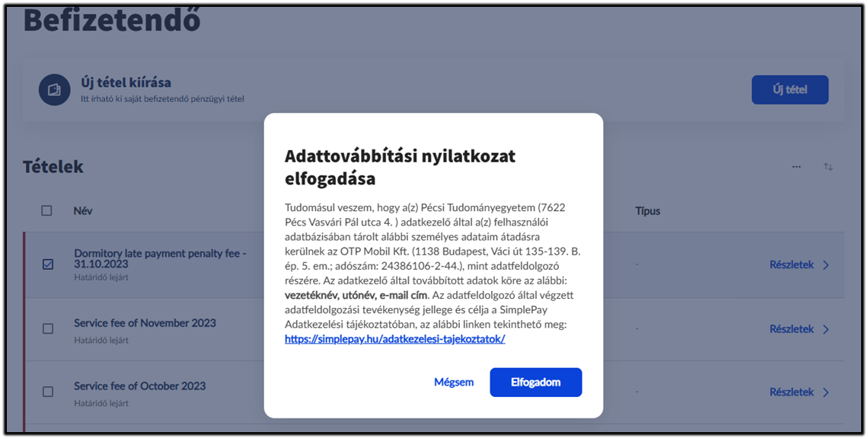The width and height of the screenshot is (868, 439).
Task: Uncheck the Dormitory late payment penalty fee checkbox
Action: tap(48, 264)
